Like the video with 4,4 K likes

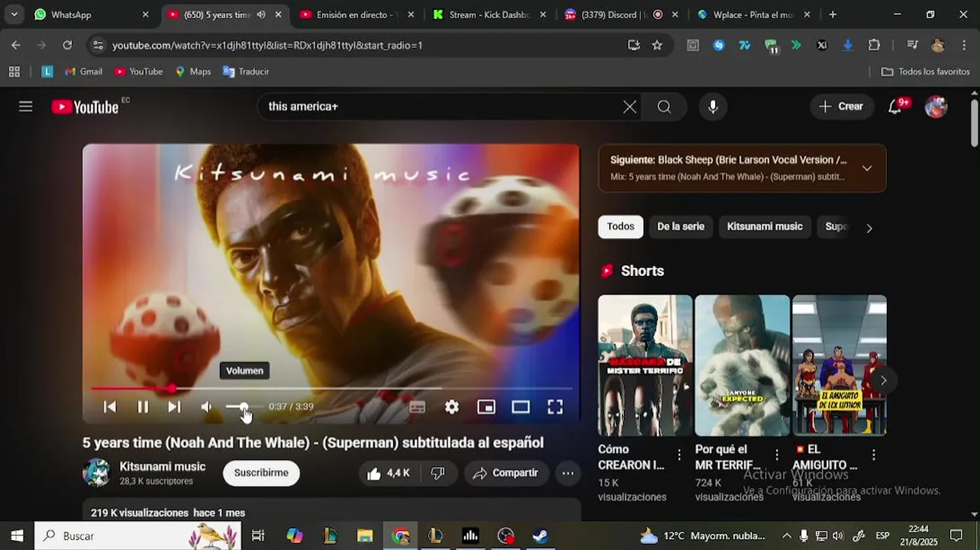(x=390, y=474)
